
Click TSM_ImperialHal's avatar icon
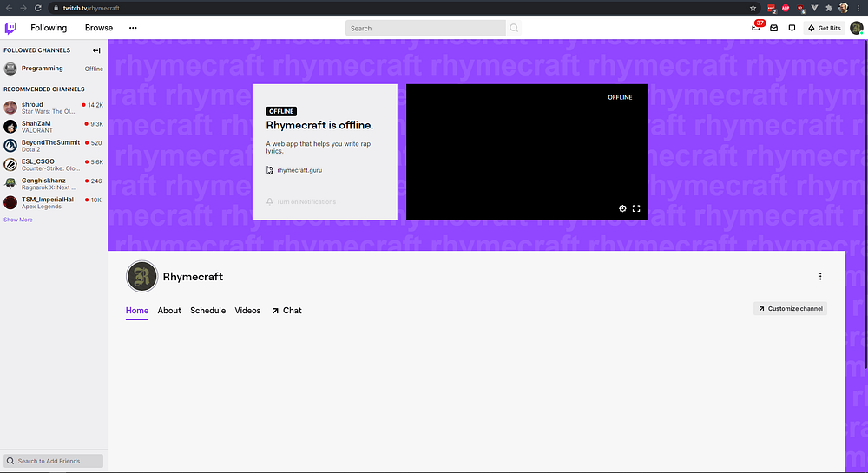coord(10,202)
